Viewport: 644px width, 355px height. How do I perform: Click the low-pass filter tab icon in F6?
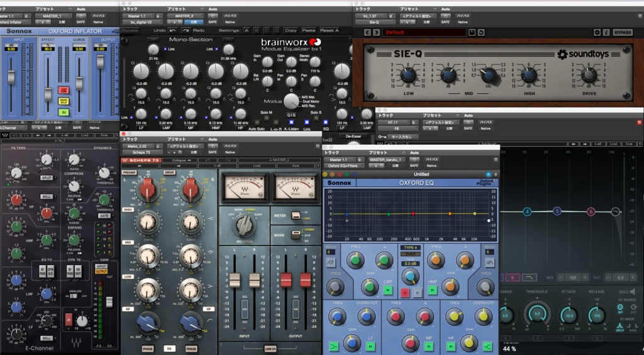click(x=530, y=278)
